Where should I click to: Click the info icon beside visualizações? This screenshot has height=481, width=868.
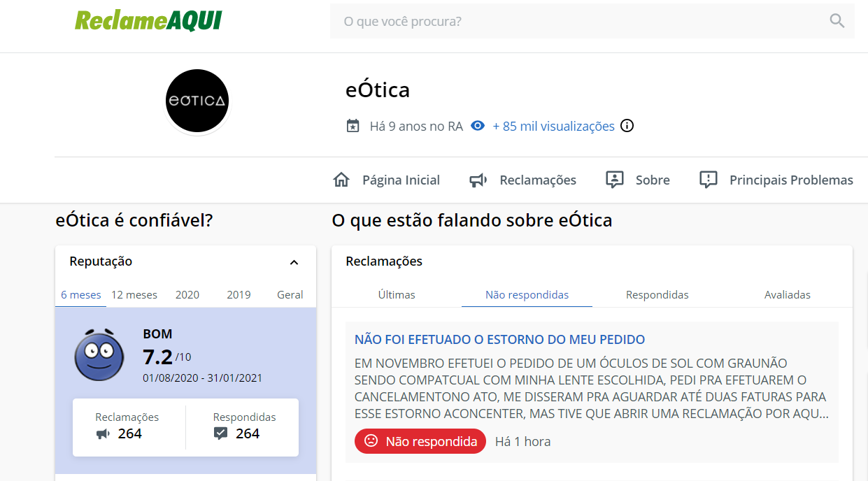click(627, 126)
